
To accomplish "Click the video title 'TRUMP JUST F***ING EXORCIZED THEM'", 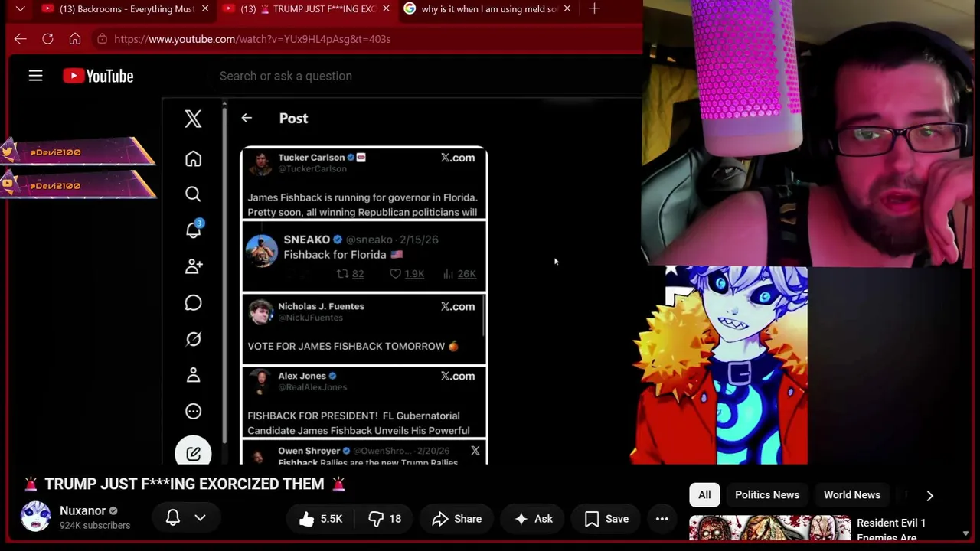I will pos(185,484).
